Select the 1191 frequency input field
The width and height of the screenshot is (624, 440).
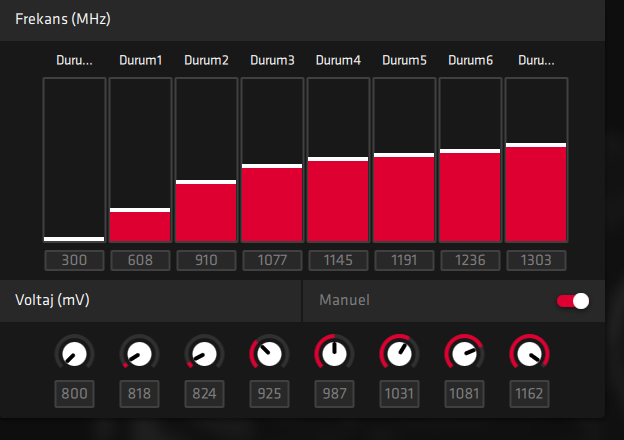[x=404, y=260]
